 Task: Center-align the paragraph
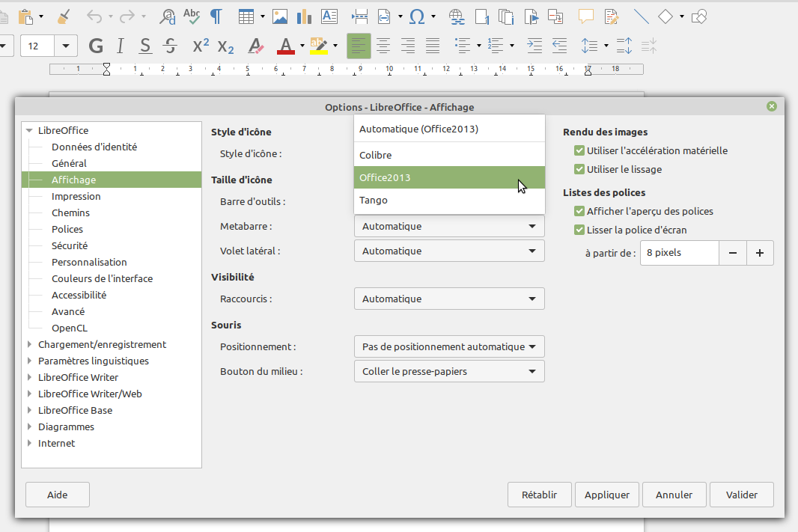383,46
